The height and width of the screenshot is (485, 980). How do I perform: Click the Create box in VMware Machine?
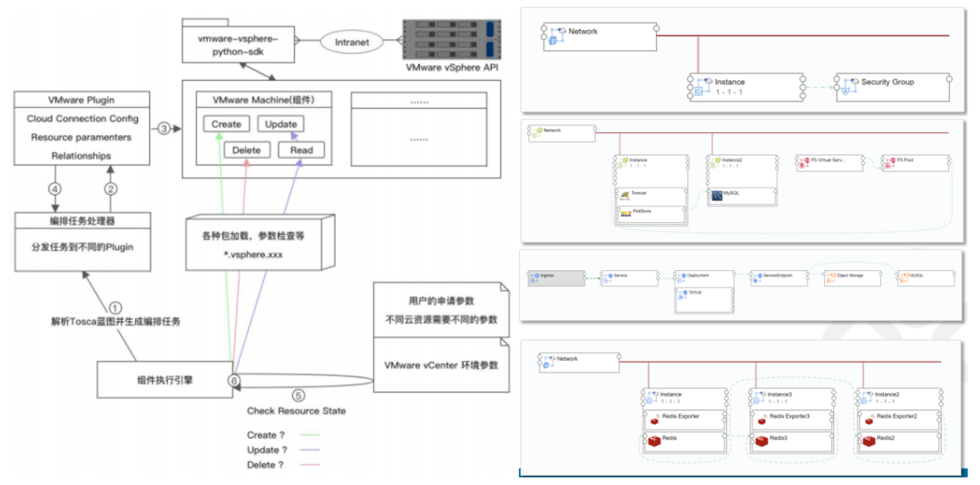click(226, 124)
